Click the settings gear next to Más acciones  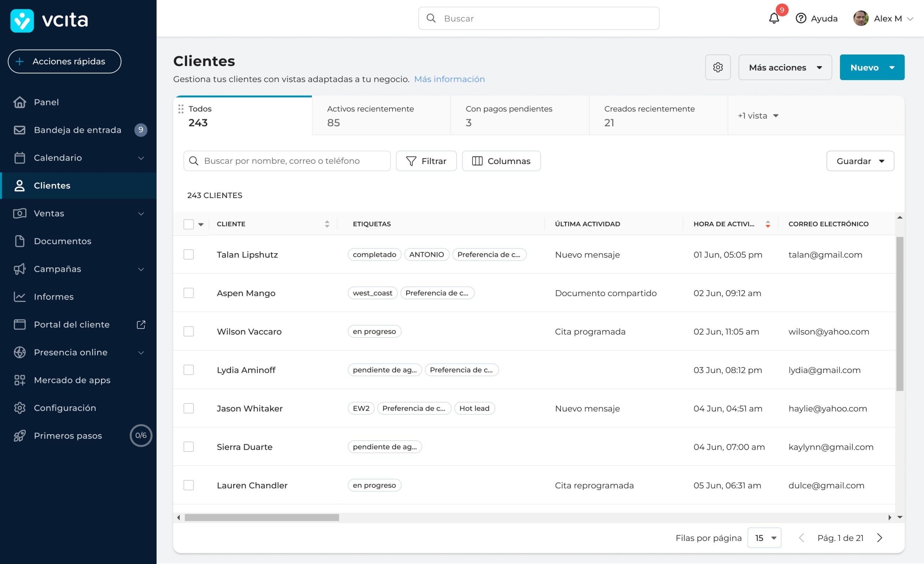pyautogui.click(x=718, y=67)
